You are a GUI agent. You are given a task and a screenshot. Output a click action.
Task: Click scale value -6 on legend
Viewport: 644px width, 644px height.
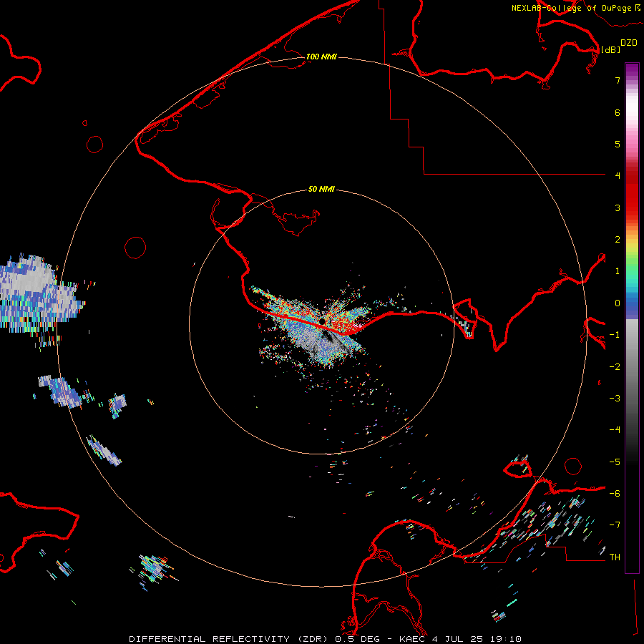tap(615, 494)
